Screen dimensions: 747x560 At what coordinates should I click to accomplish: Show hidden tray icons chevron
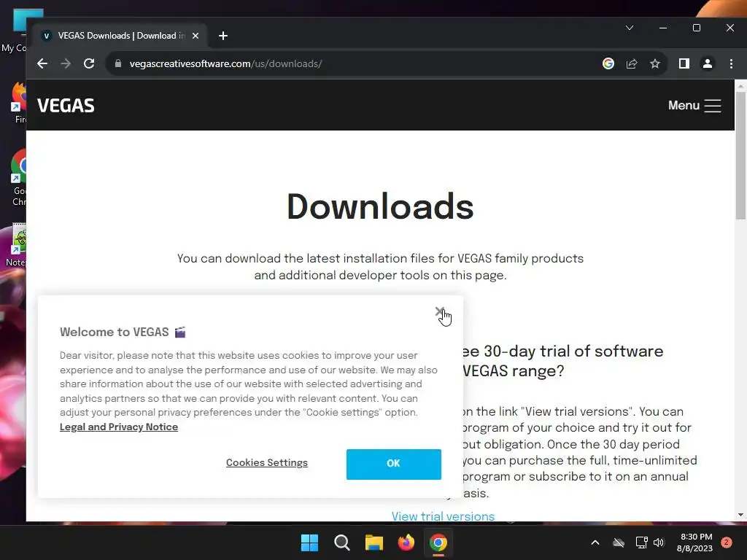coord(595,542)
